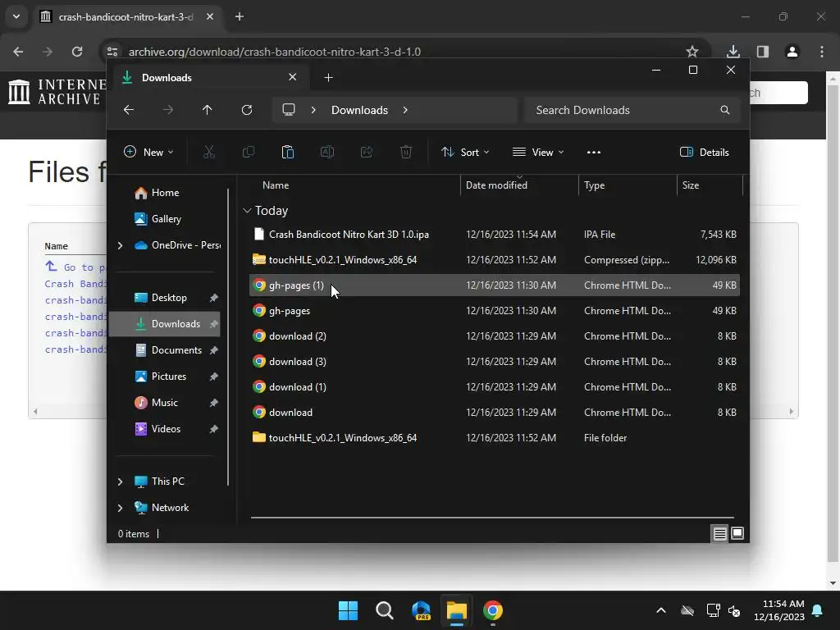Select Crash Bandicoot Nitro Kart 3D 1.0.ipa file
This screenshot has height=630, width=840.
pyautogui.click(x=495, y=235)
